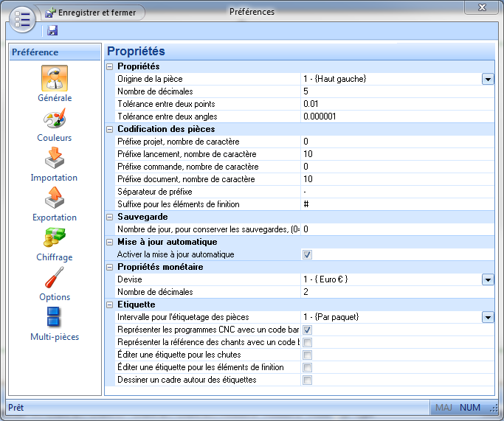Click Enregistrer et fermer button

coord(92,13)
